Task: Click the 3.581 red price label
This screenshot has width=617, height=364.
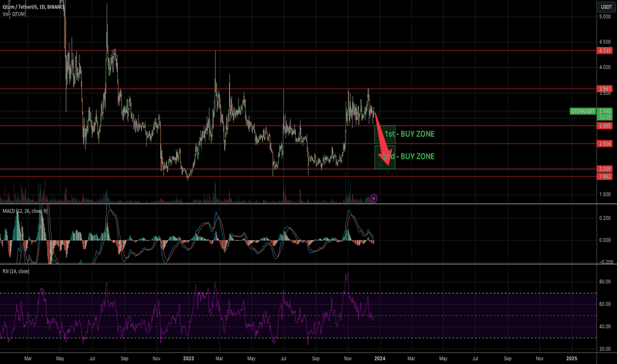Action: click(x=604, y=89)
